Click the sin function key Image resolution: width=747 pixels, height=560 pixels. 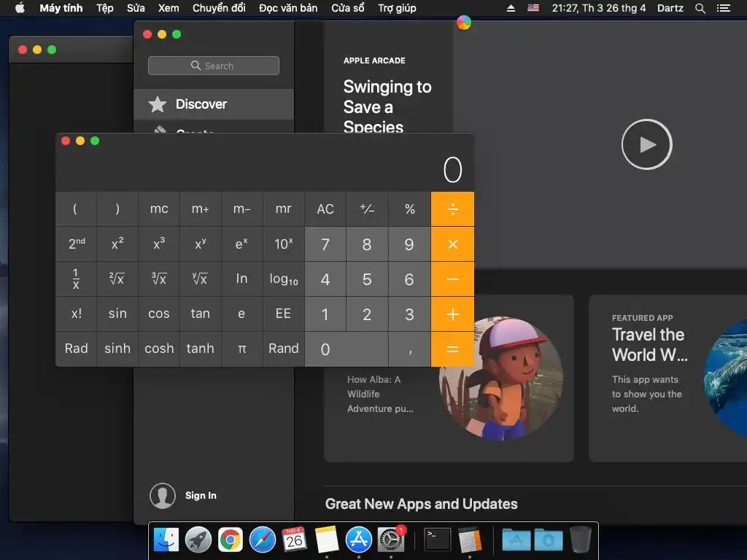[x=117, y=314]
